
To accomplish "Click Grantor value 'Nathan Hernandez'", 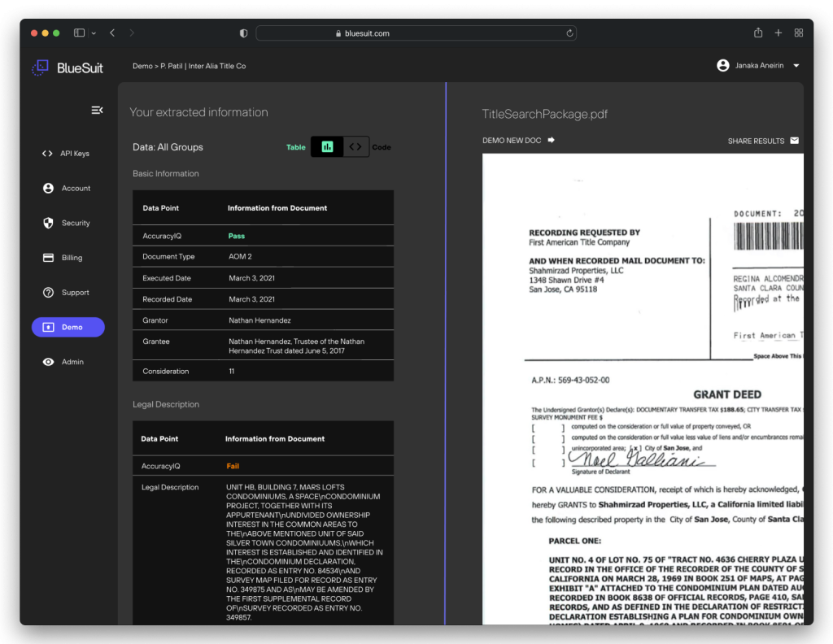I will (259, 320).
